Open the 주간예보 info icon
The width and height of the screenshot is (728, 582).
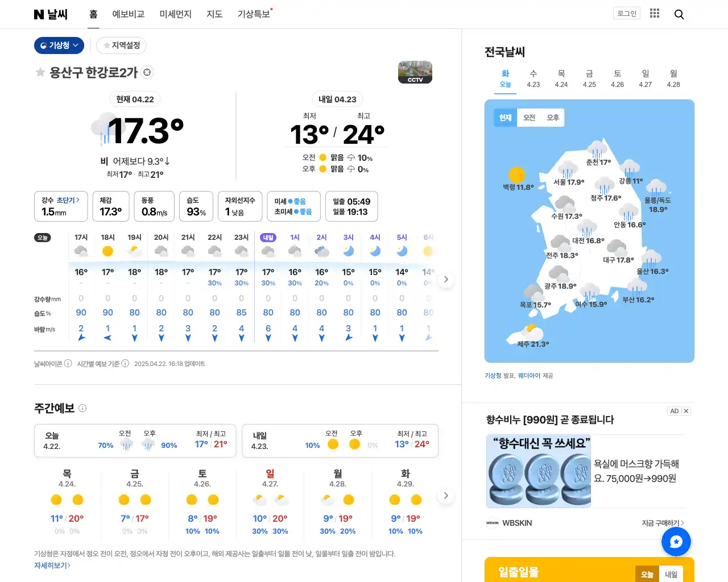[x=82, y=408]
